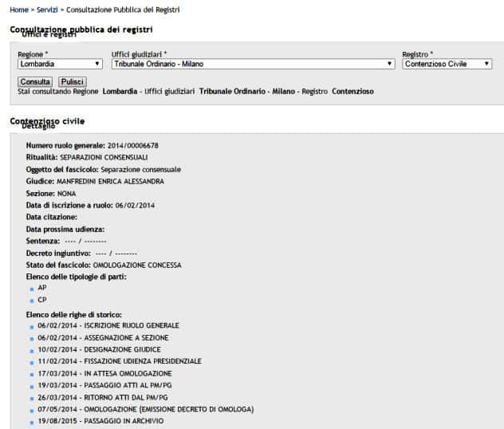Click the 'Contenzioso civile' section heading

pos(47,121)
